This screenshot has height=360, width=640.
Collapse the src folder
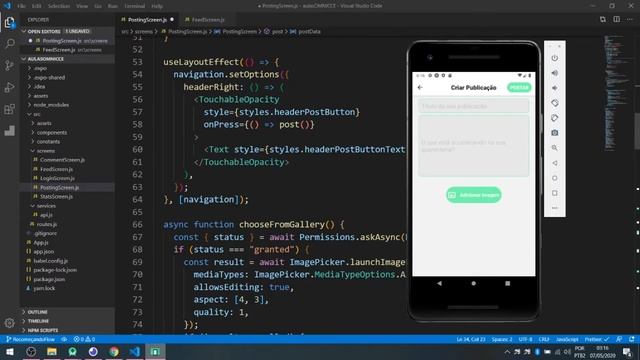click(37, 114)
